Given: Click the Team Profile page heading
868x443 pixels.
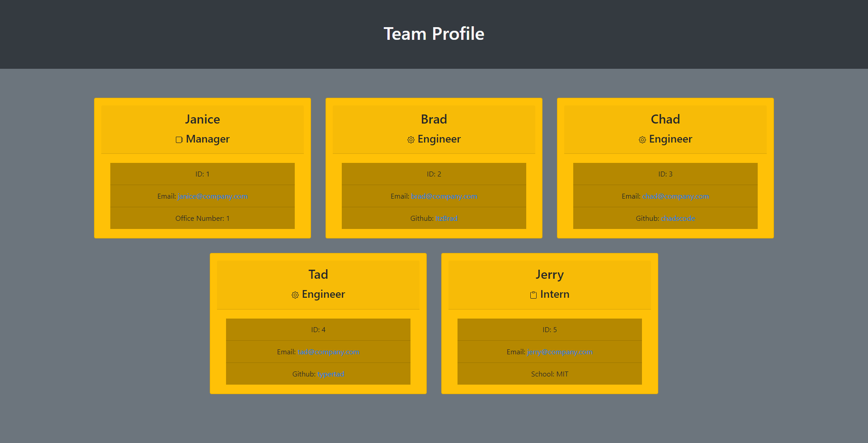Looking at the screenshot, I should tap(434, 34).
